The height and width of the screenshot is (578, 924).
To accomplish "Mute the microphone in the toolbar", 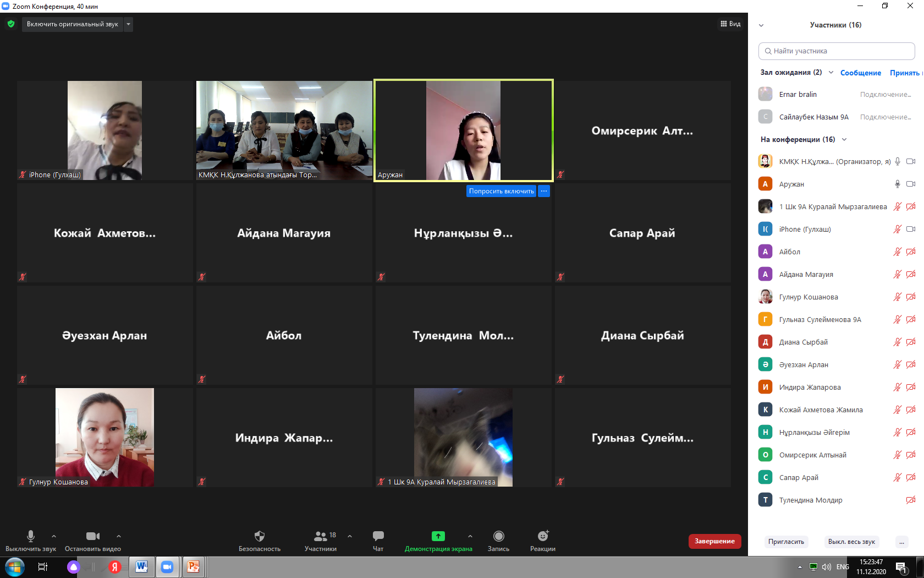I will 31,536.
